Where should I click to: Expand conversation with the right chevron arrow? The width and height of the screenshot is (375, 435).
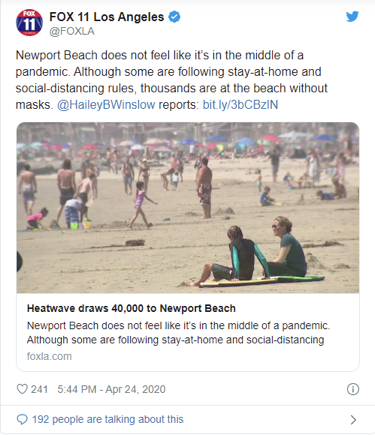pos(353,420)
